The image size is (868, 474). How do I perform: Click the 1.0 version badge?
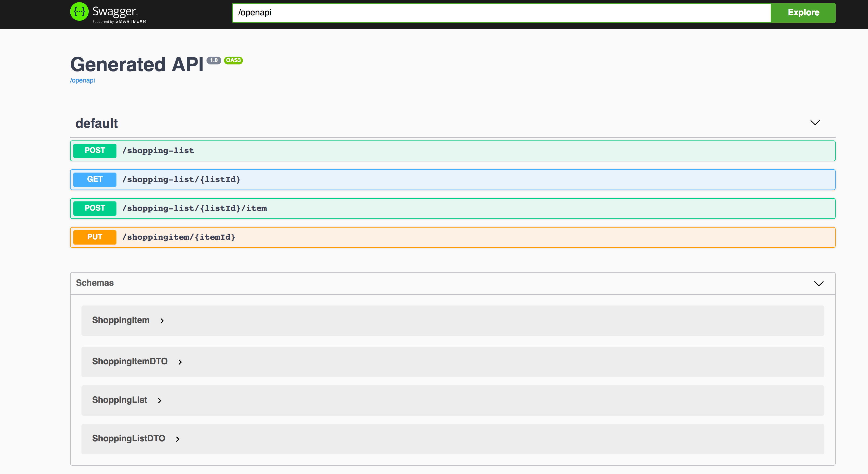[x=213, y=60]
